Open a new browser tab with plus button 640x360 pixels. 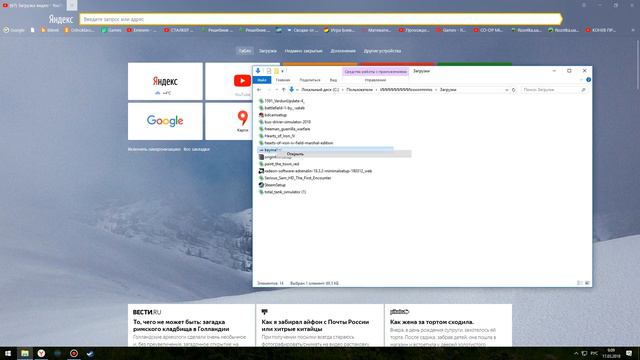pos(72,5)
